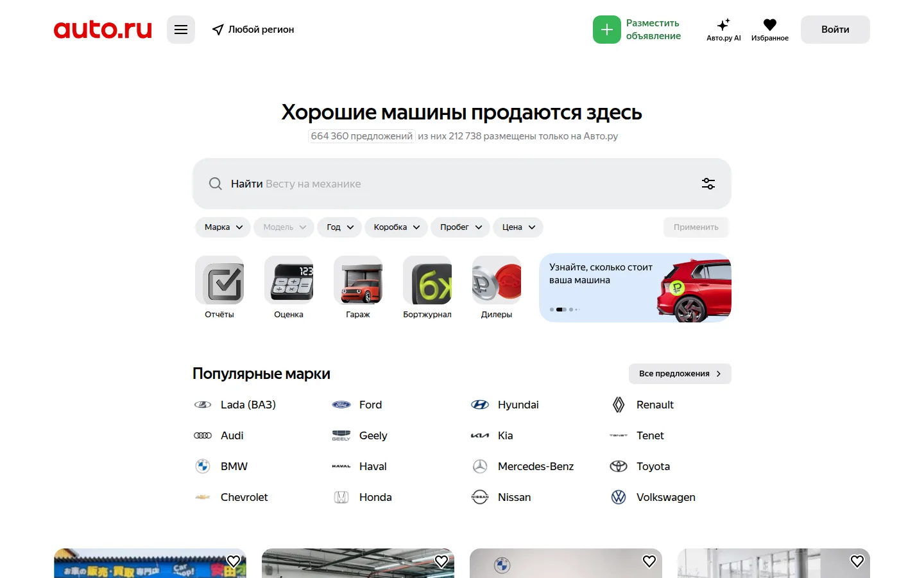Screen dimensions: 924x578
Task: Select Renault brand
Action: click(642, 405)
